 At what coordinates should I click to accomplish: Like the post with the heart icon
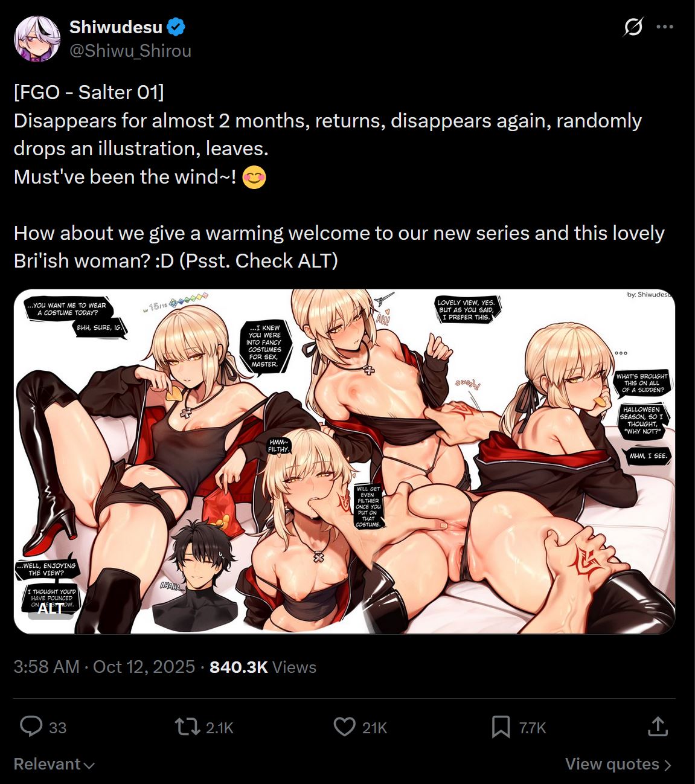pyautogui.click(x=344, y=727)
